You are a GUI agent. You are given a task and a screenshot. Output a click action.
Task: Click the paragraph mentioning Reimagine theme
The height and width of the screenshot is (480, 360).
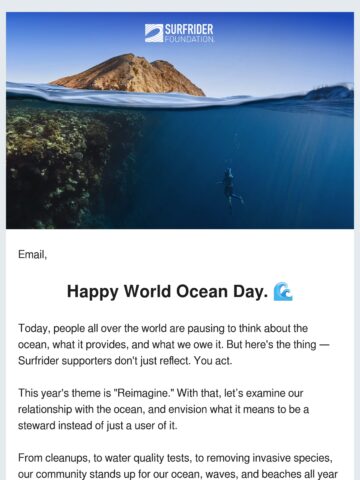[163, 409]
